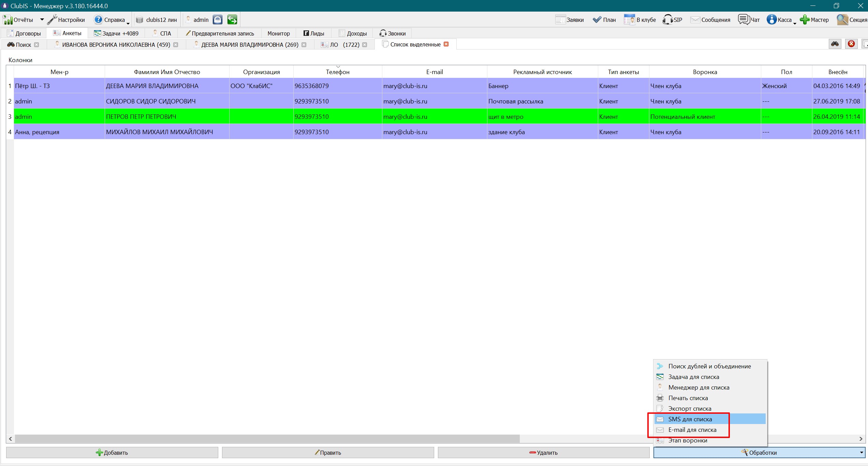
Task: Click the Добавить button
Action: [112, 453]
